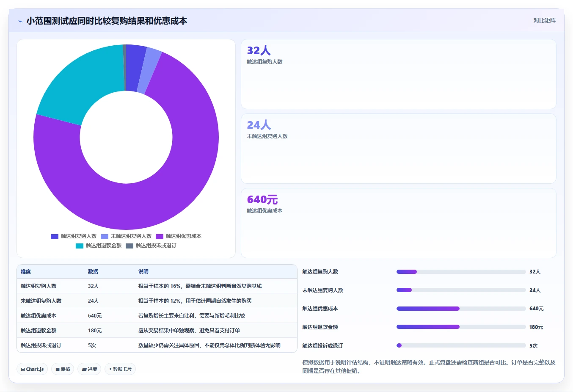The height and width of the screenshot is (392, 573).
Task: Click note starting 相当于样本的 12%
Action: [x=195, y=301]
